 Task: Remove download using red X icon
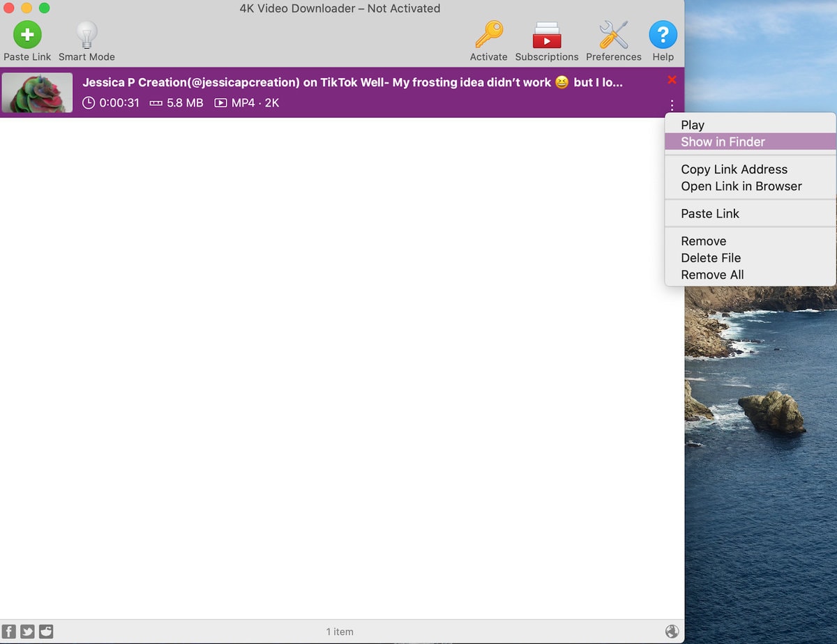point(672,79)
